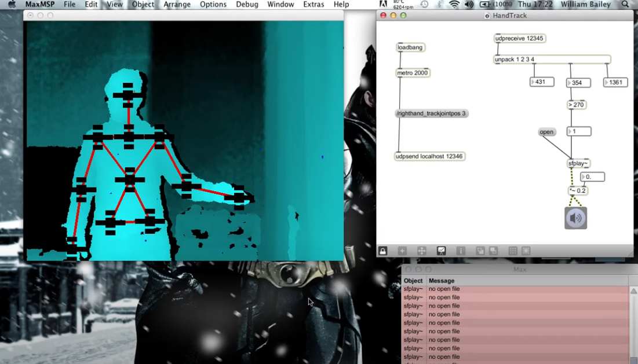638x364 pixels.
Task: Open the Options menu
Action: (213, 5)
